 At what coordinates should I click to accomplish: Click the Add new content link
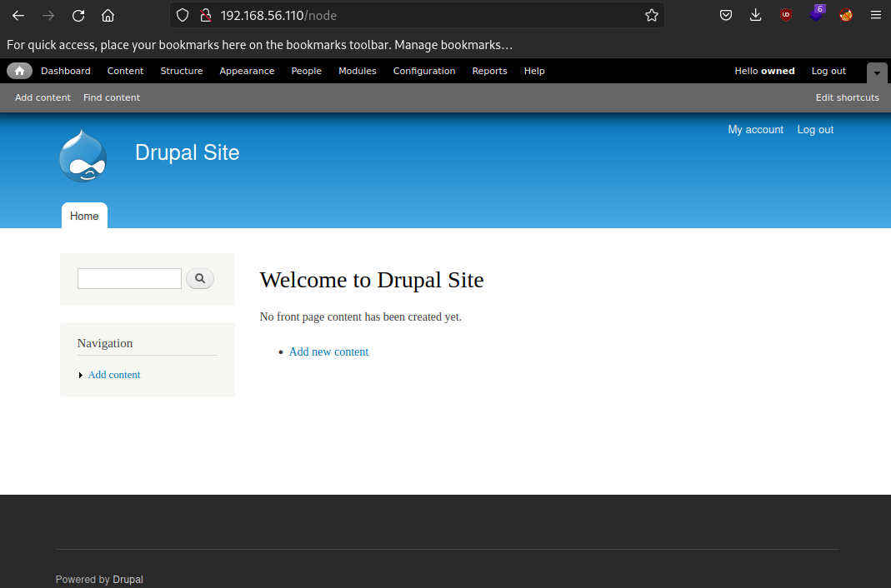pos(328,351)
